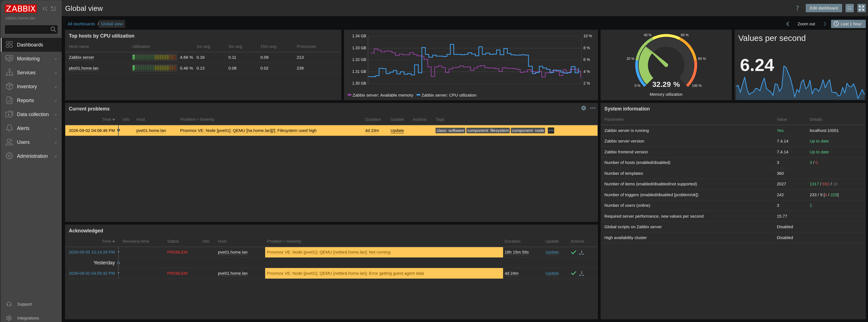The width and height of the screenshot is (868, 322).
Task: Expand the Data collection menu chevron
Action: (x=56, y=115)
